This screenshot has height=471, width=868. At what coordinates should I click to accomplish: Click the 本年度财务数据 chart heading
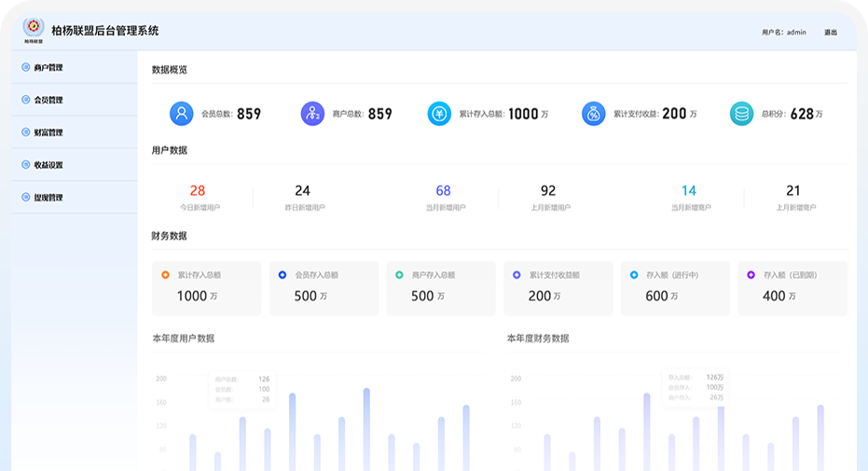pyautogui.click(x=538, y=339)
